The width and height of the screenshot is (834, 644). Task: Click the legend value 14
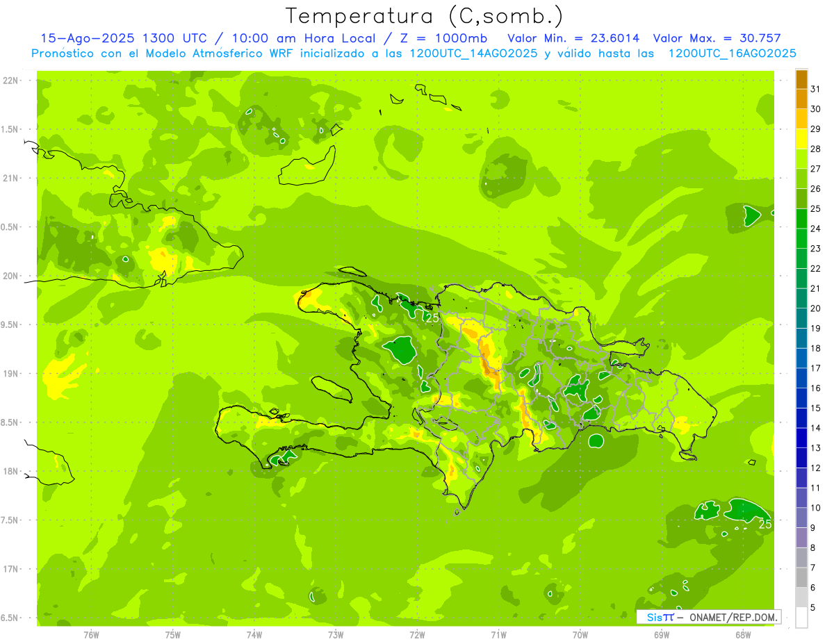(x=816, y=428)
